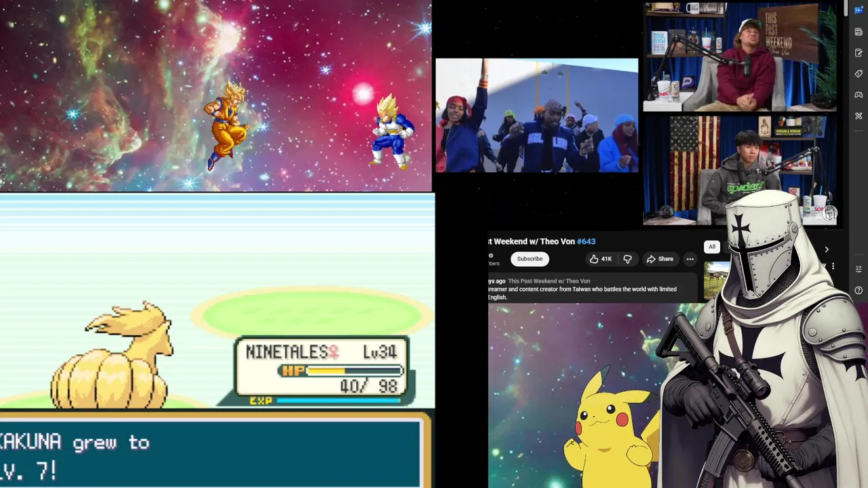868x488 pixels.
Task: Click the Goku sprite in space
Action: point(226,125)
